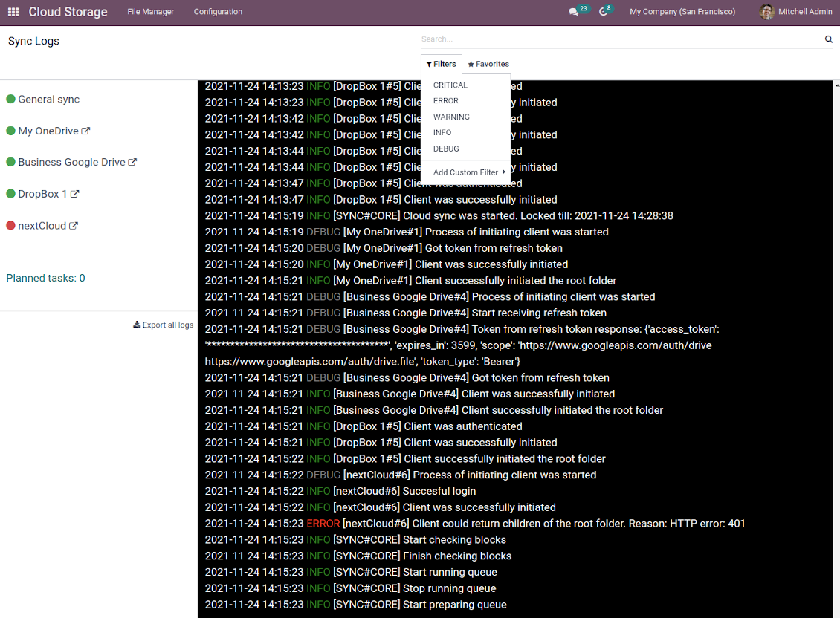Open company switcher My Company (San Francisco)
The image size is (840, 618).
(x=682, y=12)
